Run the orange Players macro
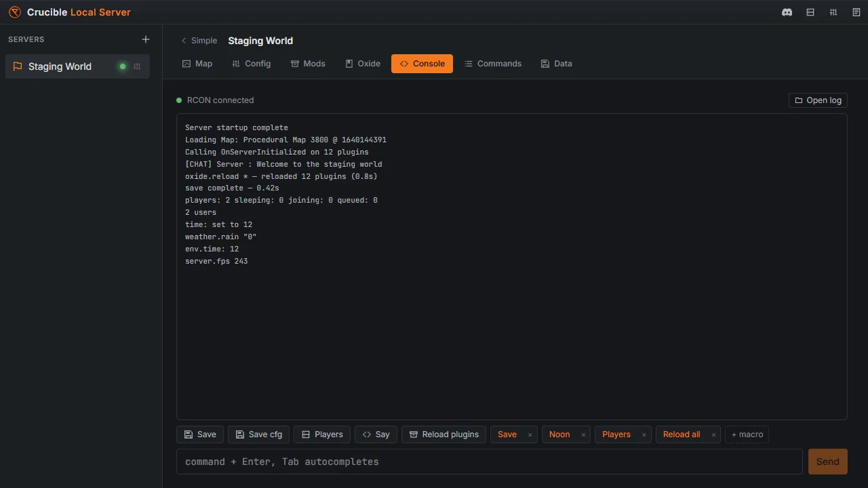 [616, 434]
